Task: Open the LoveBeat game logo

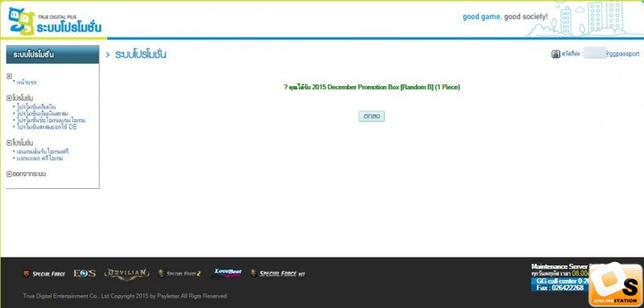Action: click(228, 273)
